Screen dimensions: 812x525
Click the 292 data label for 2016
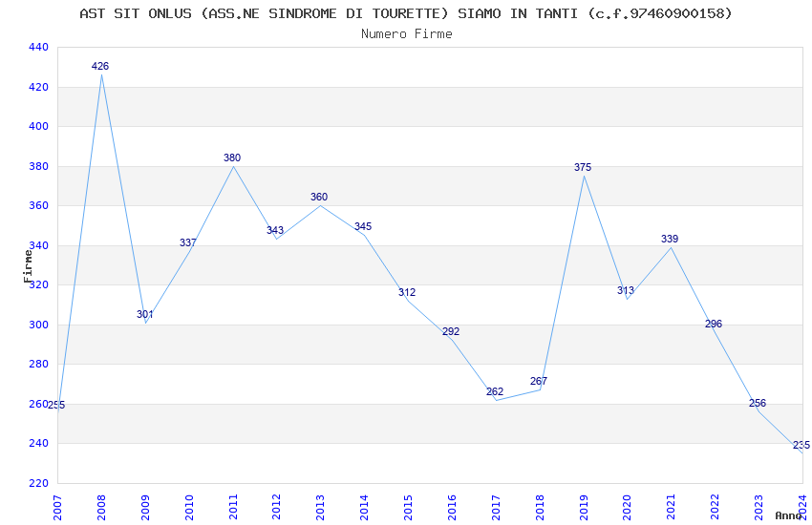(451, 331)
